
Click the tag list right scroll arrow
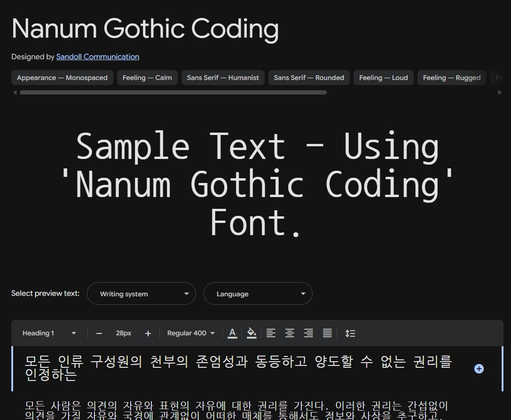(x=500, y=93)
